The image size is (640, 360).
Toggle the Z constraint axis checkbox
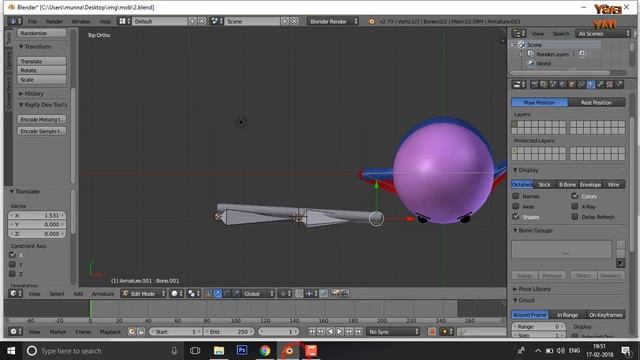12,274
